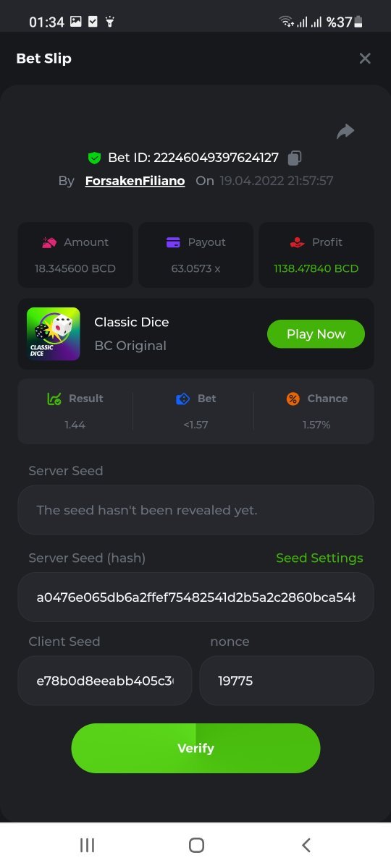The height and width of the screenshot is (868, 391).
Task: Tap the Android back navigation button
Action: coord(306,845)
